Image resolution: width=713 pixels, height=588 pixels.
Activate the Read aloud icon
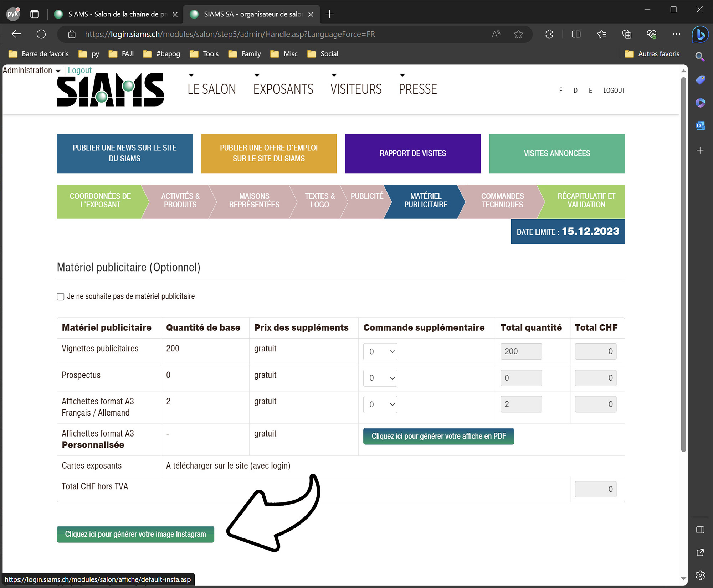[496, 34]
